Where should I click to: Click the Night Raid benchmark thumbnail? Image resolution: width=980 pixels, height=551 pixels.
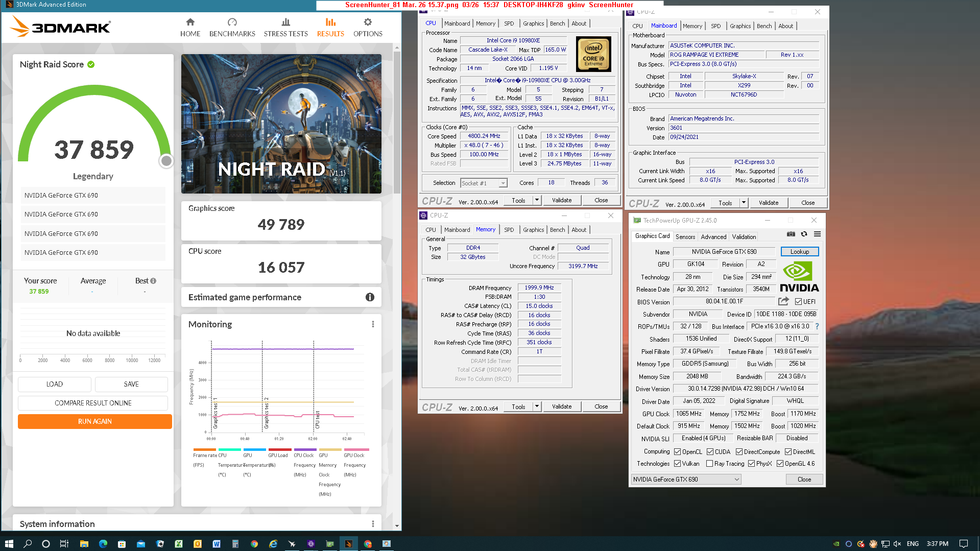click(281, 124)
